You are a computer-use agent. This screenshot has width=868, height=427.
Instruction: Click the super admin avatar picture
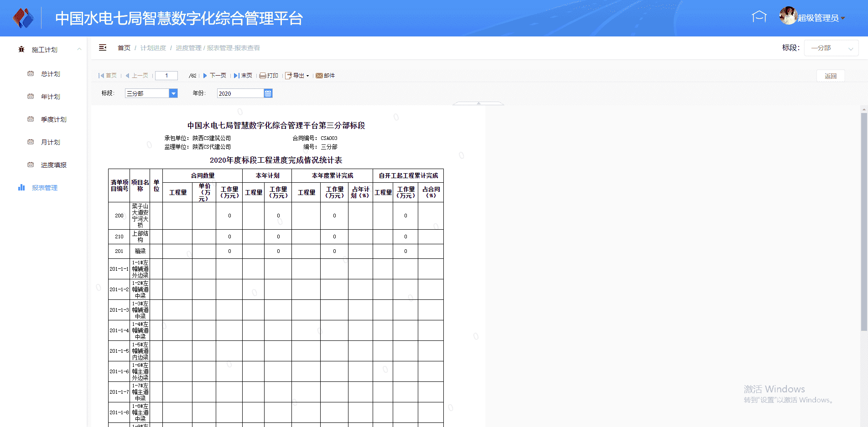tap(788, 16)
